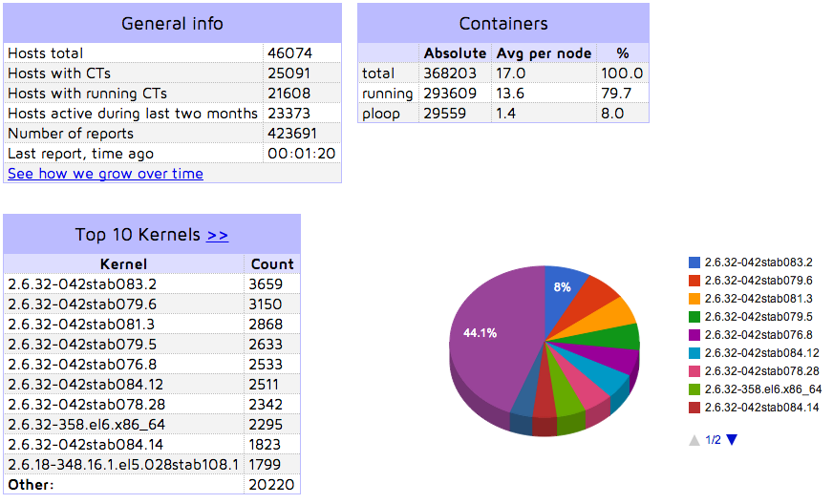This screenshot has height=504, width=833.
Task: Click last report time 00:01:20
Action: click(301, 154)
